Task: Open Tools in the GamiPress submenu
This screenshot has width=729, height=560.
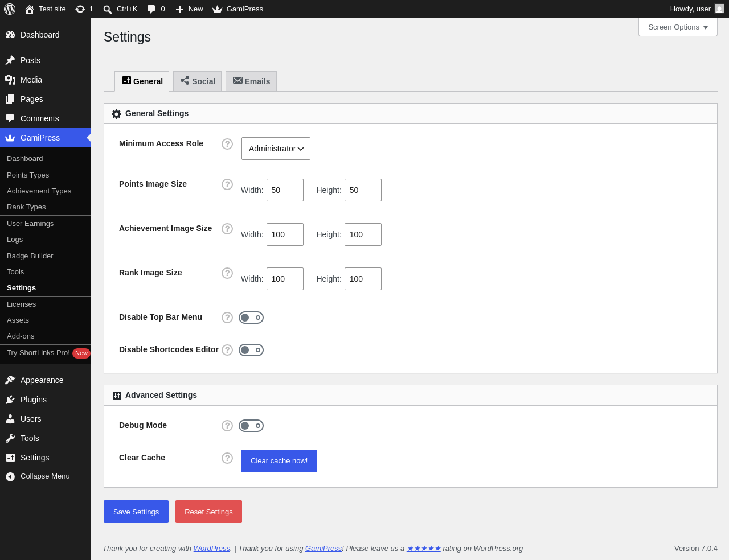Action: tap(46, 272)
